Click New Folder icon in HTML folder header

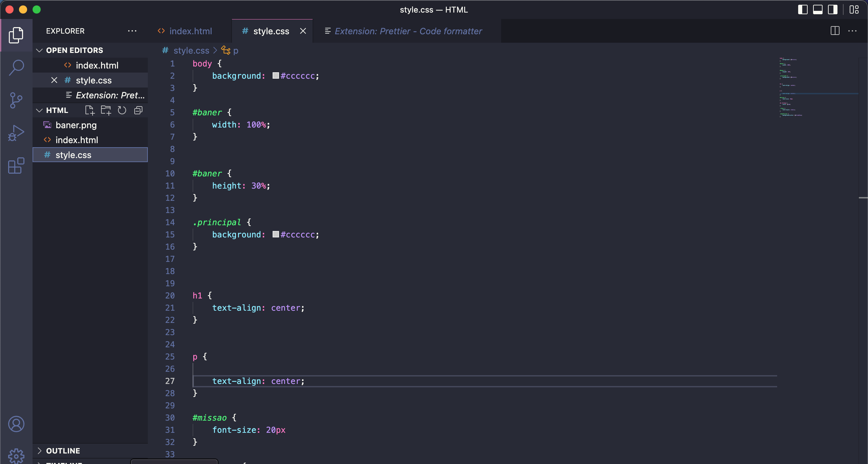point(106,110)
